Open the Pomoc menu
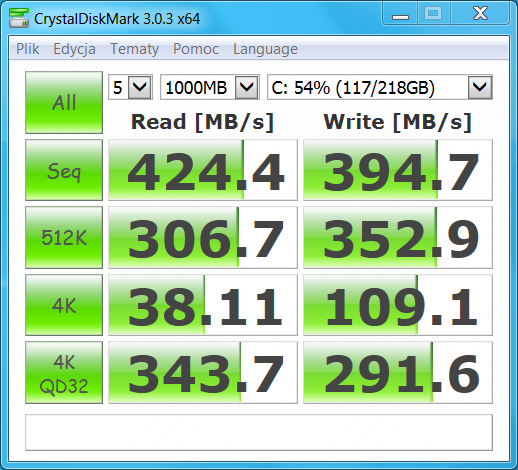This screenshot has height=470, width=518. coord(196,49)
